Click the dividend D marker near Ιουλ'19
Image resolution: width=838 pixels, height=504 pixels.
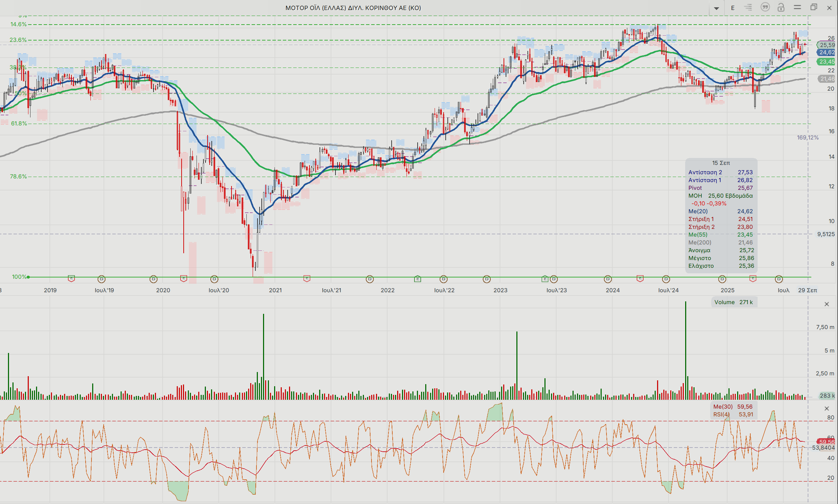tap(102, 279)
